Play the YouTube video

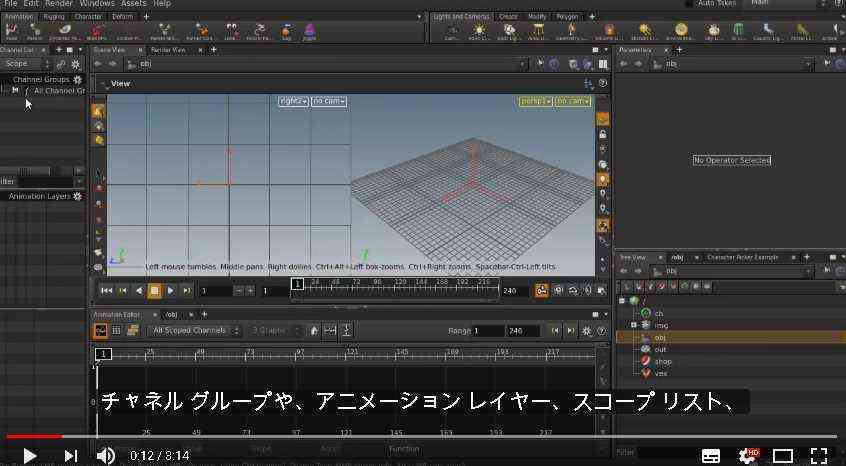(x=29, y=456)
